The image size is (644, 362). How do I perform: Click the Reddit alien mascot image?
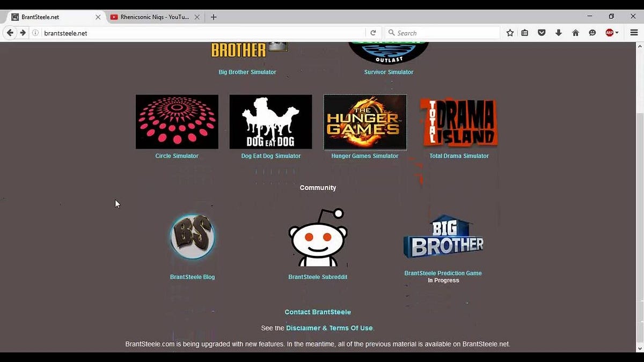coord(318,238)
